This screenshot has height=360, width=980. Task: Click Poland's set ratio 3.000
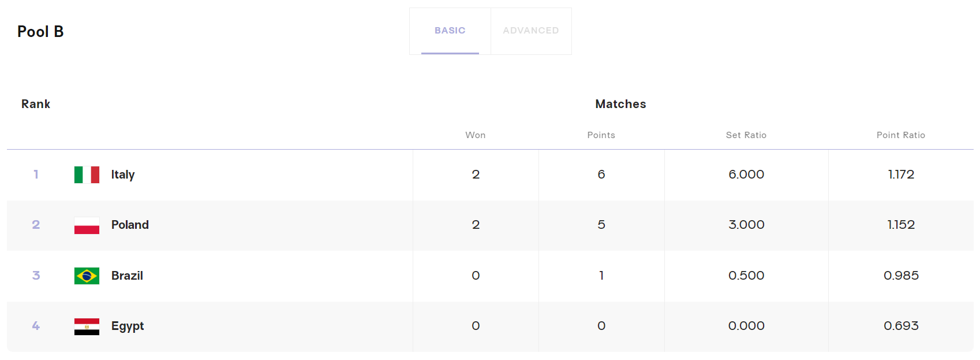(746, 225)
